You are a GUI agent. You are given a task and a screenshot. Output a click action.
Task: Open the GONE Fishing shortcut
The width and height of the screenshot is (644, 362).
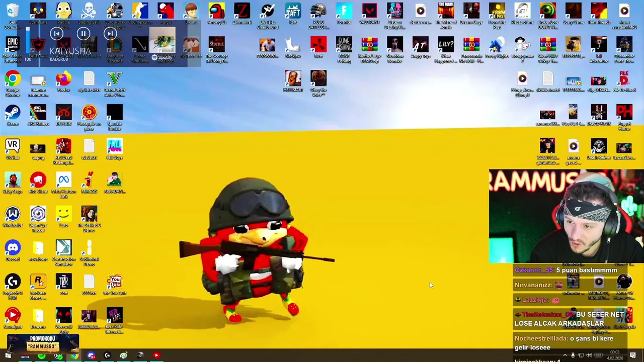(344, 50)
